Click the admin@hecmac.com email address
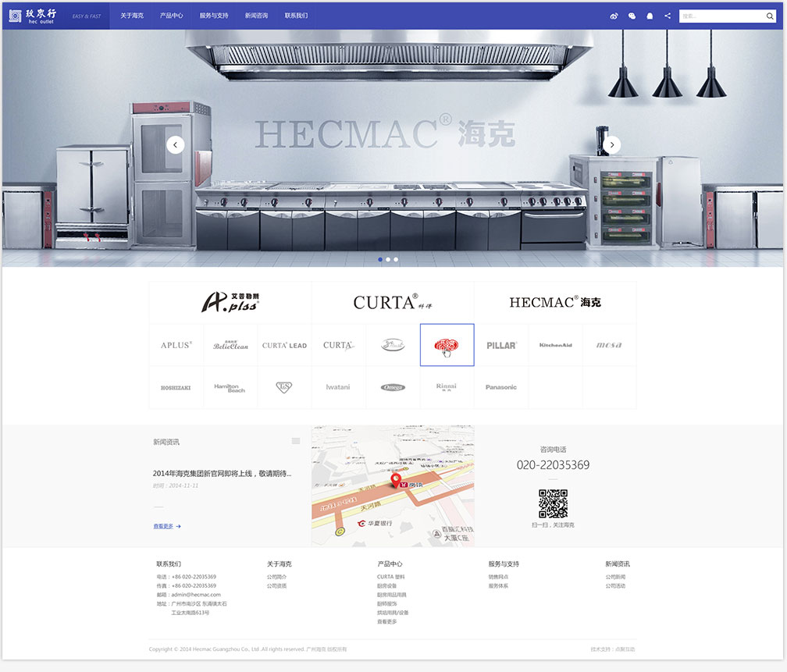Screen dimensions: 787x672 point(196,595)
